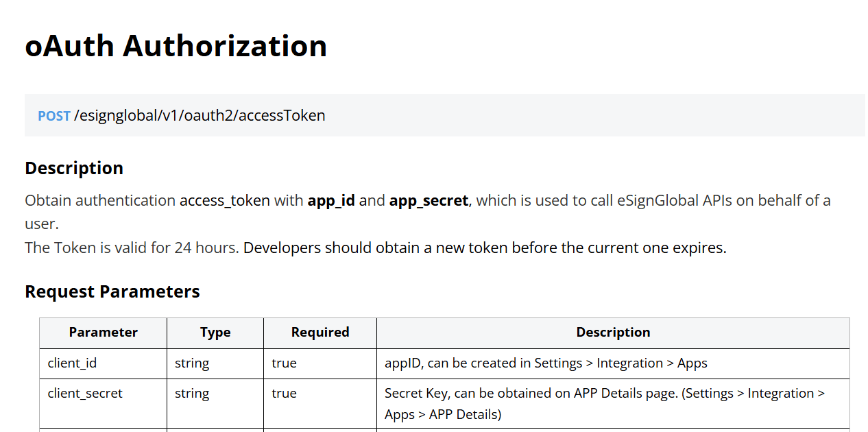Click the client_id parameter cell
The width and height of the screenshot is (868, 432).
[x=72, y=363]
